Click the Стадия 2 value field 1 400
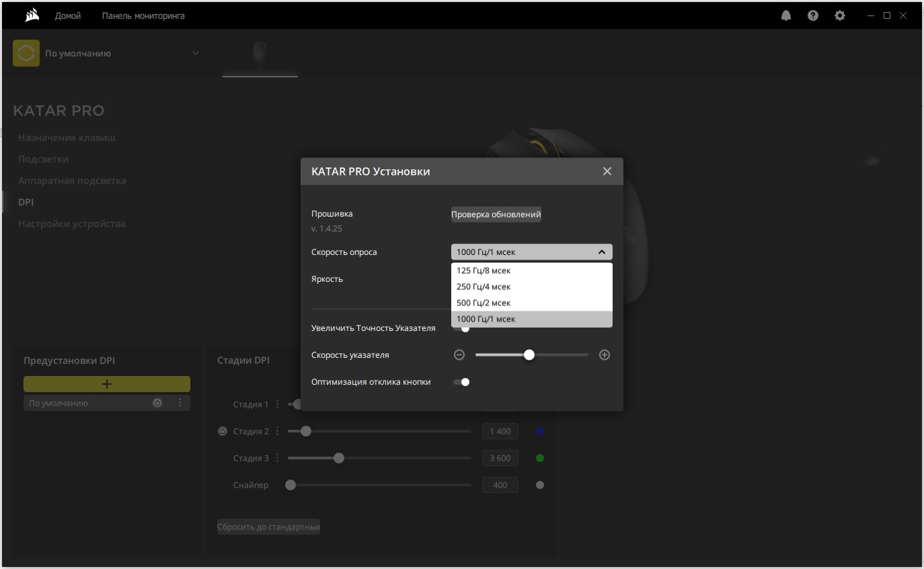This screenshot has height=569, width=924. (x=500, y=431)
